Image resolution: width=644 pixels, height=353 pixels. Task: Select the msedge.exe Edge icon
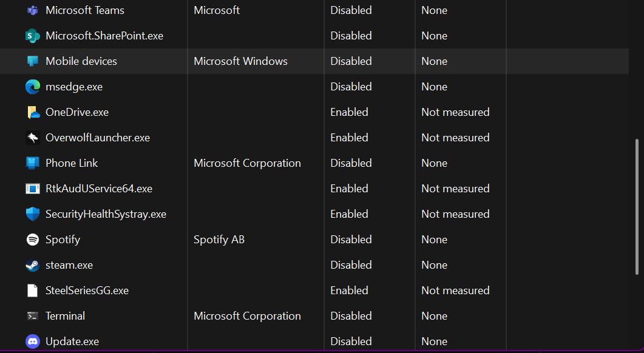click(x=32, y=87)
